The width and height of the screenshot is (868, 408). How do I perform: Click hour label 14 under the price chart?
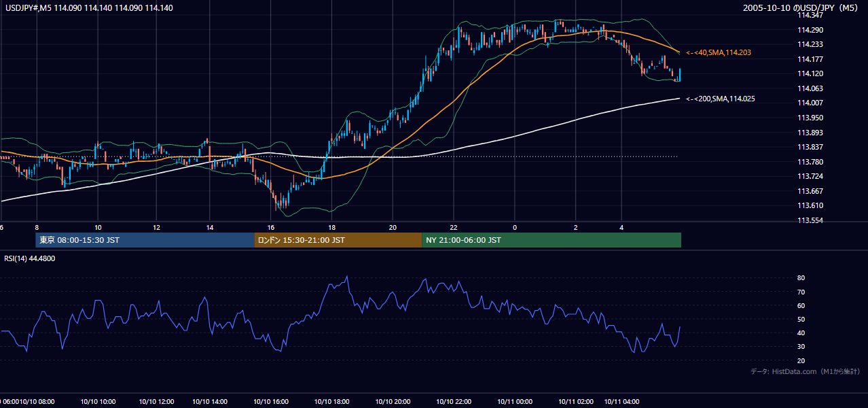pos(210,227)
